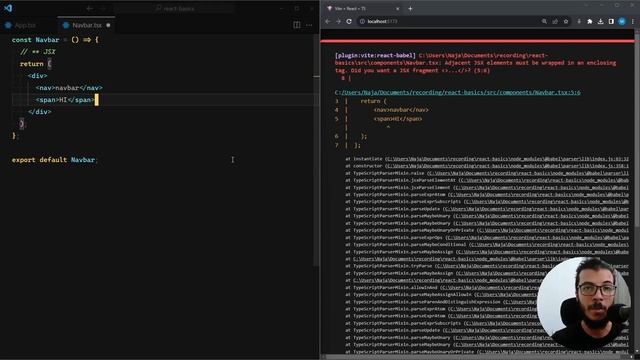Close the Vite + React browser tab
640x360 pixels.
pyautogui.click(x=398, y=9)
